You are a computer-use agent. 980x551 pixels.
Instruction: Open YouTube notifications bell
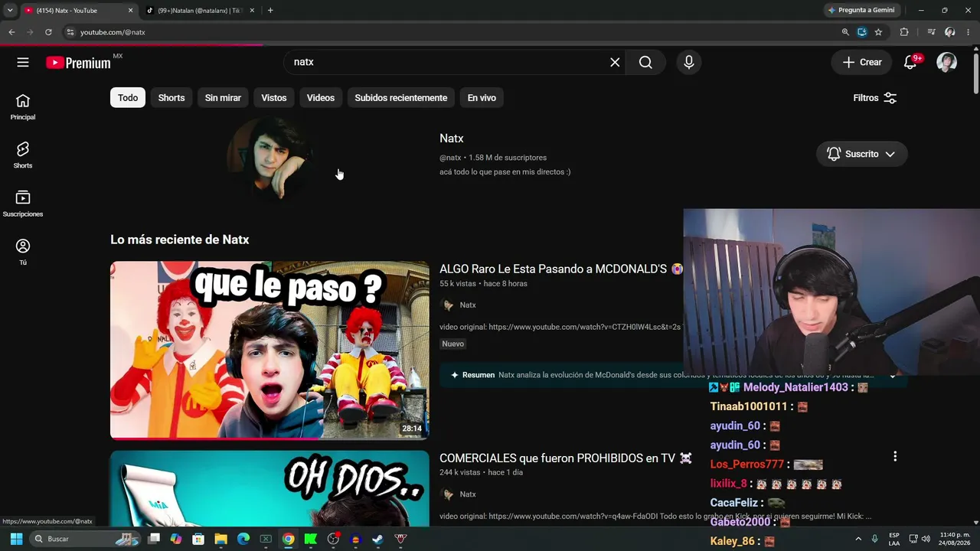(910, 63)
